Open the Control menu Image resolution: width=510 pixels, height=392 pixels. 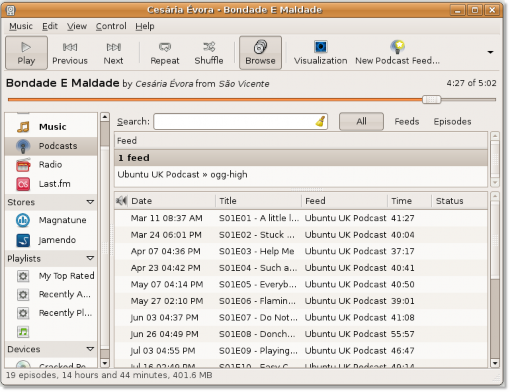(111, 26)
